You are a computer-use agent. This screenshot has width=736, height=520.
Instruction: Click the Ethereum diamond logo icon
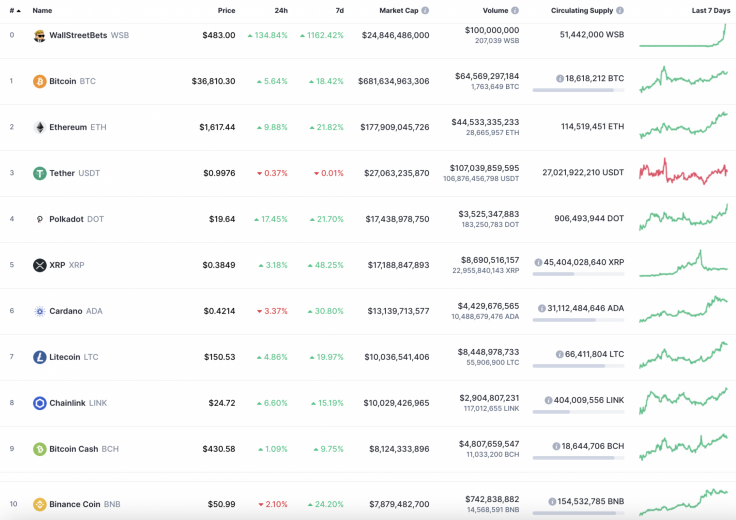[x=39, y=128]
